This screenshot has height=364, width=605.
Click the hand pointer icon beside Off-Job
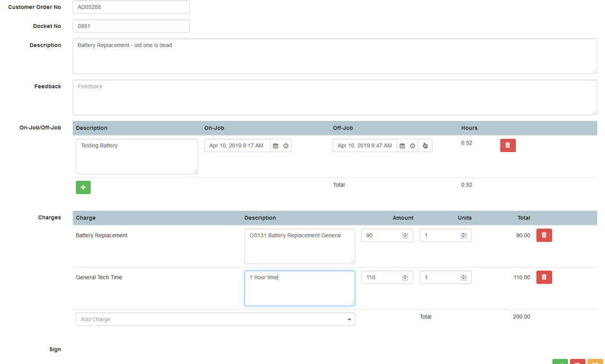pos(425,146)
